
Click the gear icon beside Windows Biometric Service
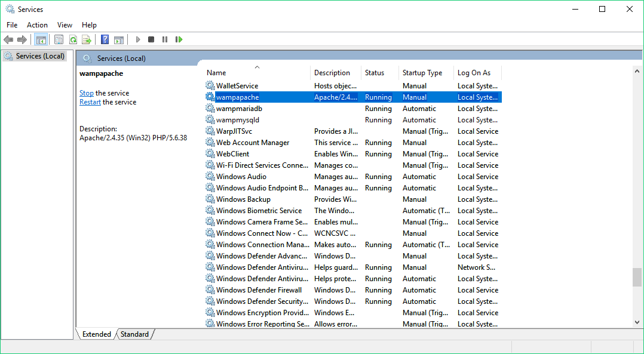[210, 211]
